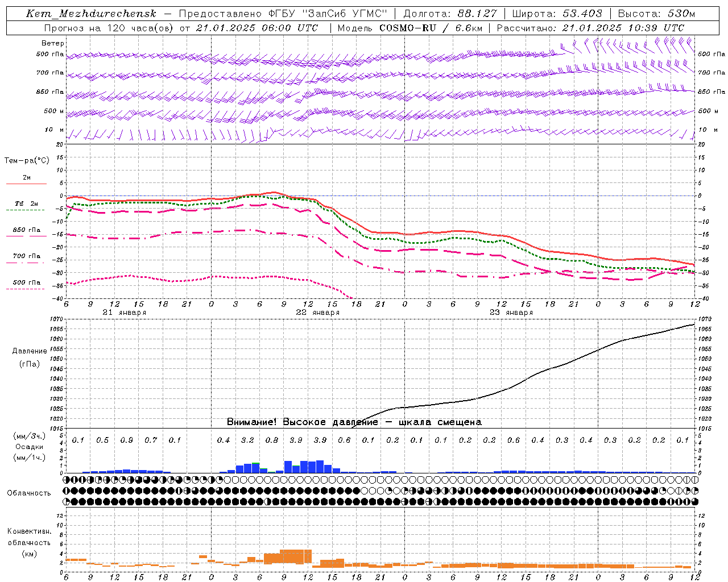
Task: Select the 'Осадки' precipitation label
Action: 29,447
